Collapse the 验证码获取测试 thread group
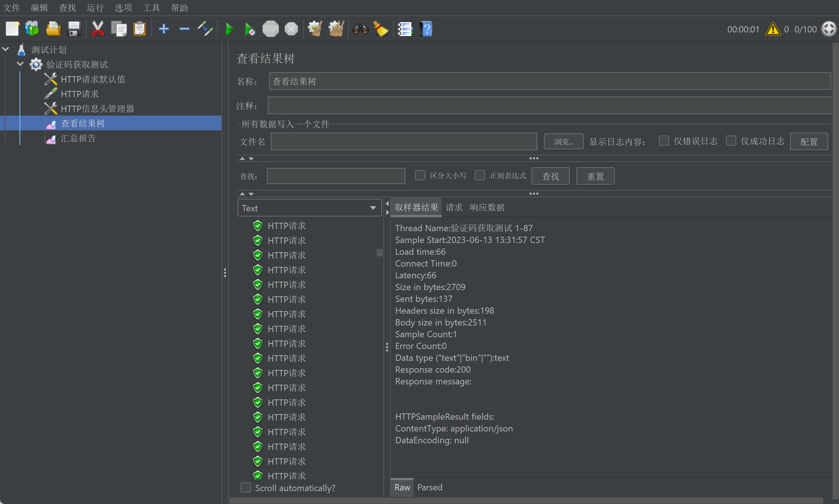839x504 pixels. (x=20, y=64)
